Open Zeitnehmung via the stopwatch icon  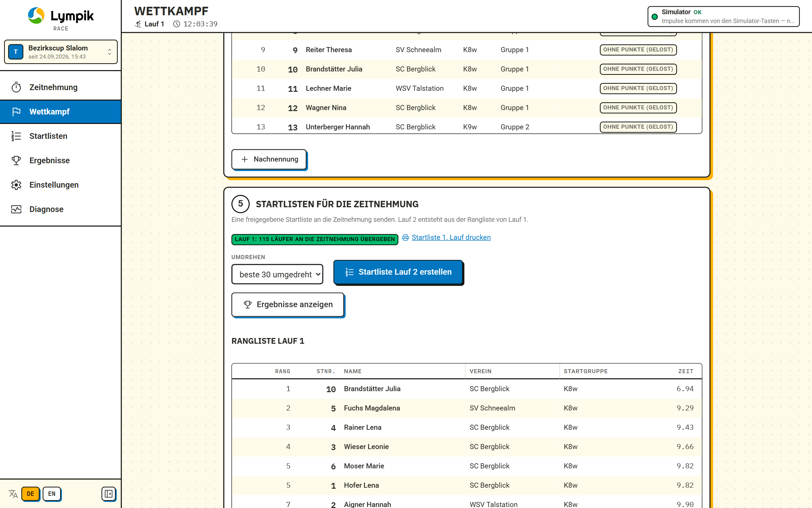[x=16, y=87]
